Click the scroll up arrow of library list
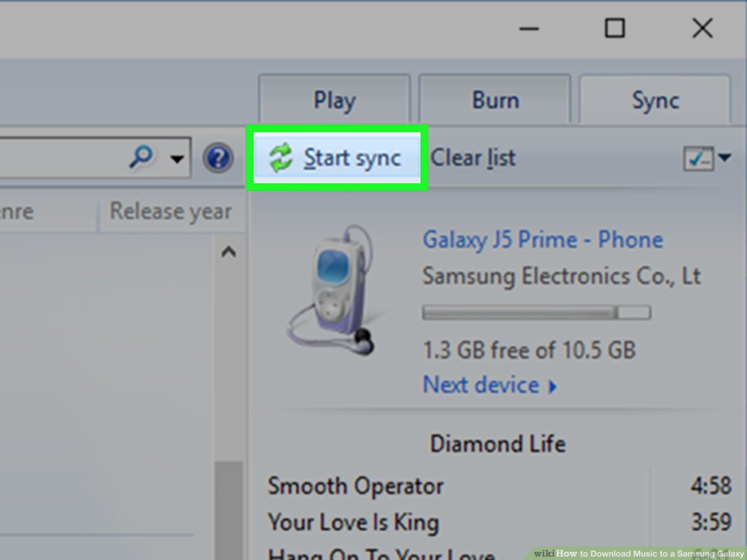This screenshot has width=747, height=560. [x=228, y=252]
